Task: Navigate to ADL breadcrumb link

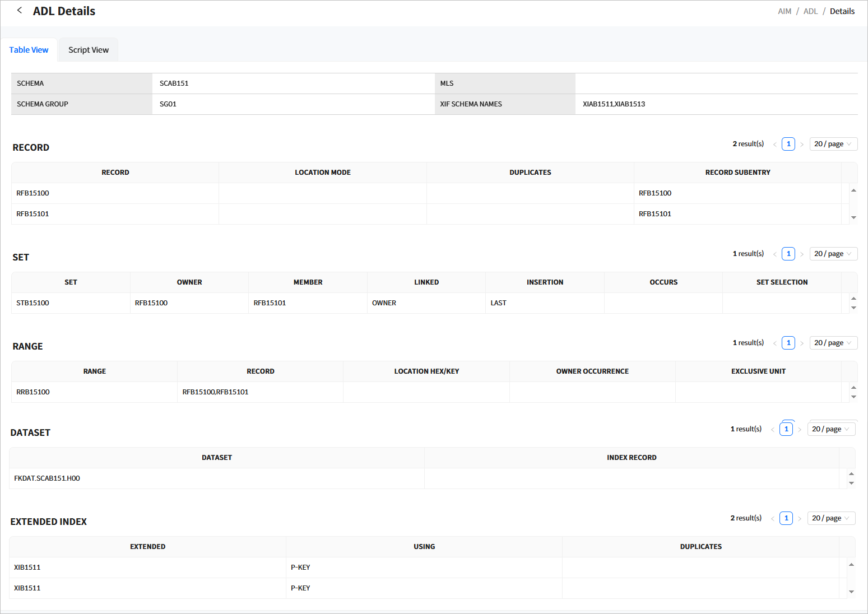Action: (x=810, y=11)
